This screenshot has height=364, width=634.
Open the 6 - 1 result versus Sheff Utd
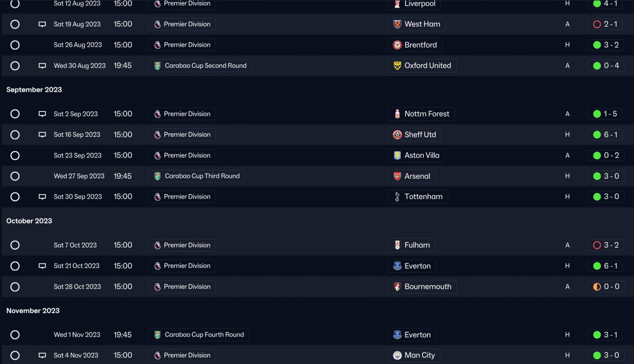tap(606, 135)
